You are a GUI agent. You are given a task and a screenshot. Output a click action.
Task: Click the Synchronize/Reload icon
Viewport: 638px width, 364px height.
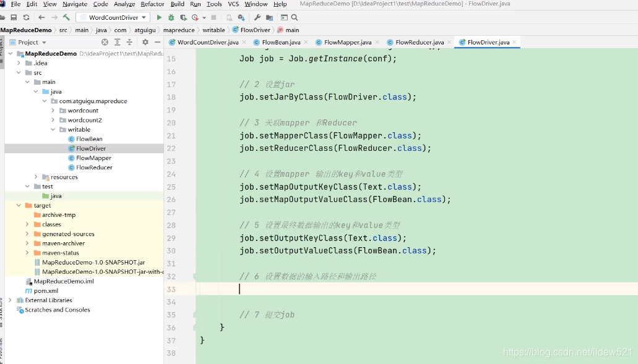point(27,17)
